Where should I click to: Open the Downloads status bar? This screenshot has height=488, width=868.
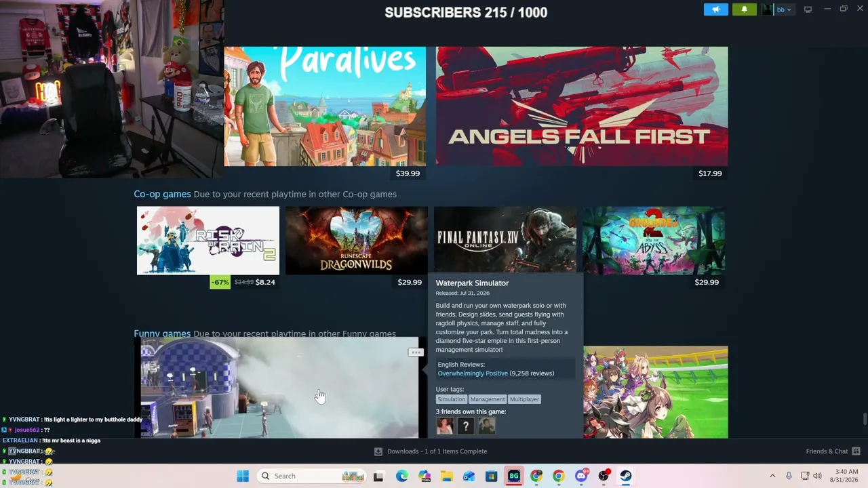point(431,451)
